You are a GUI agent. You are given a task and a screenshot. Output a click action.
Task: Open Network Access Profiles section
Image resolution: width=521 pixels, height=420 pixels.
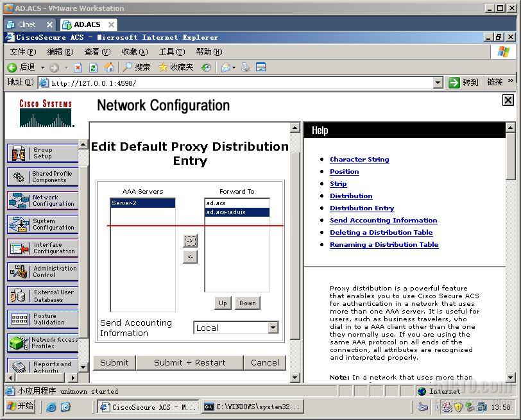click(x=42, y=343)
